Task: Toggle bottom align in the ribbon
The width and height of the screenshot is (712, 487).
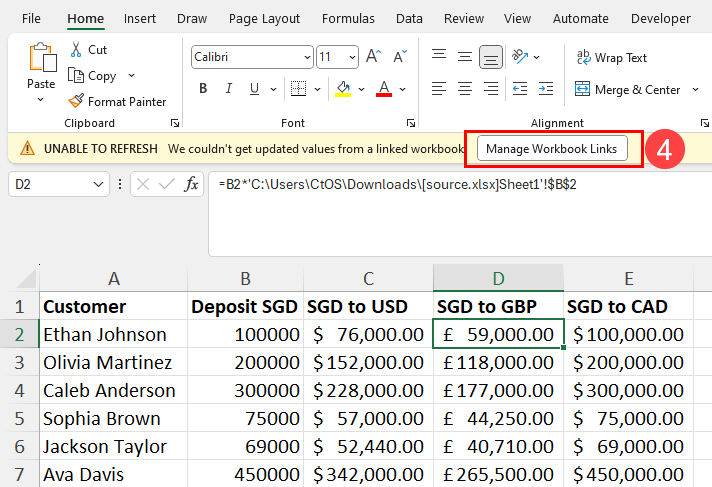Action: point(491,57)
